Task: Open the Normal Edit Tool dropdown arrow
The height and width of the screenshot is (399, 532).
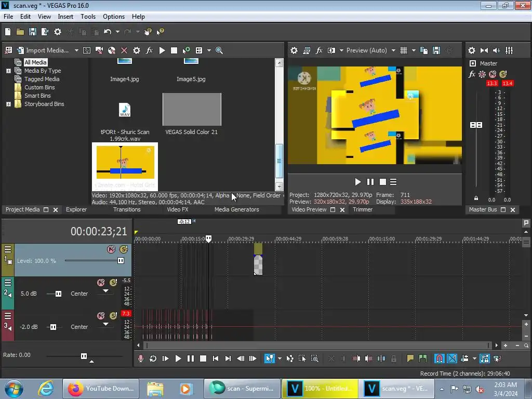Action: [x=280, y=358]
